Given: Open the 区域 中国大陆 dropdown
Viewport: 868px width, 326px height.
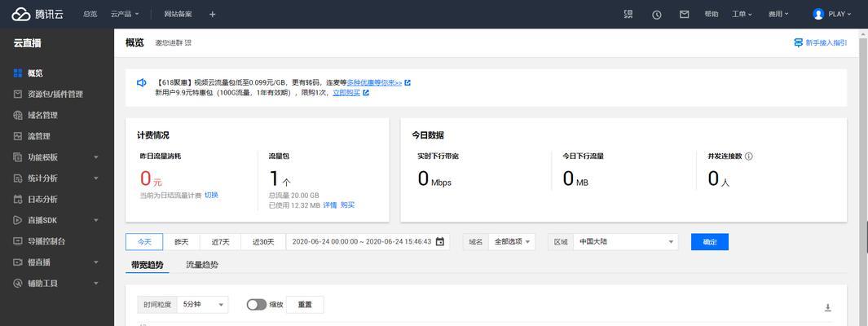Looking at the screenshot, I should point(626,242).
